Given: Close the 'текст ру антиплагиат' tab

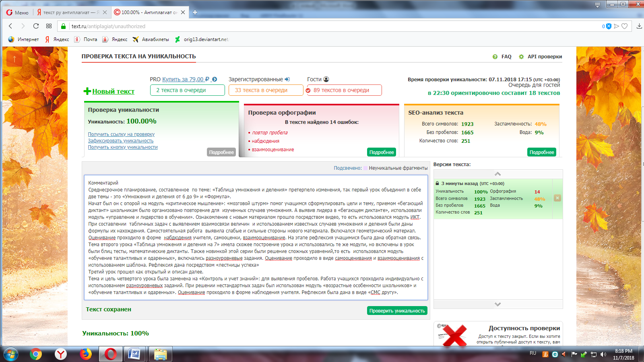Looking at the screenshot, I should 105,12.
